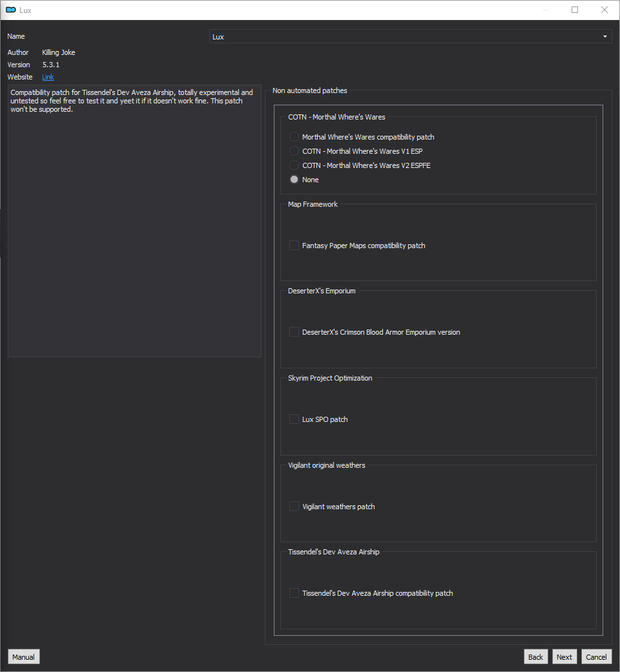Click the Manual button

pyautogui.click(x=24, y=656)
